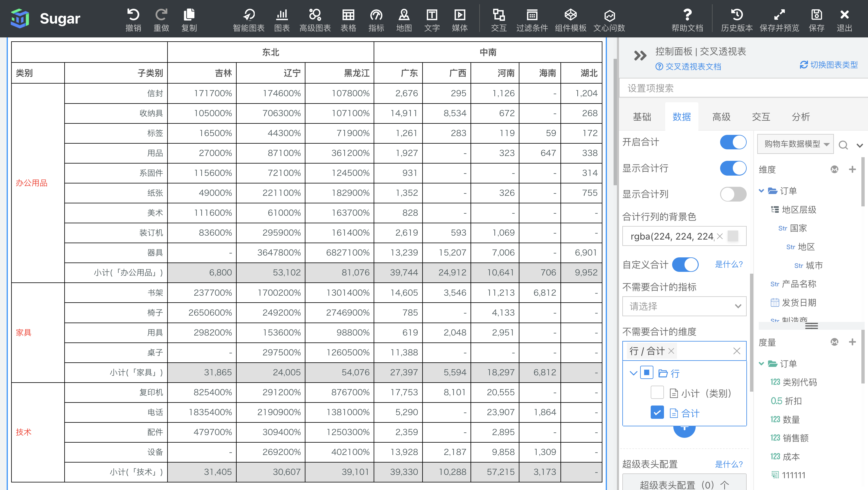Enable the 显示合计列 switch
Image resolution: width=868 pixels, height=490 pixels.
tap(733, 194)
